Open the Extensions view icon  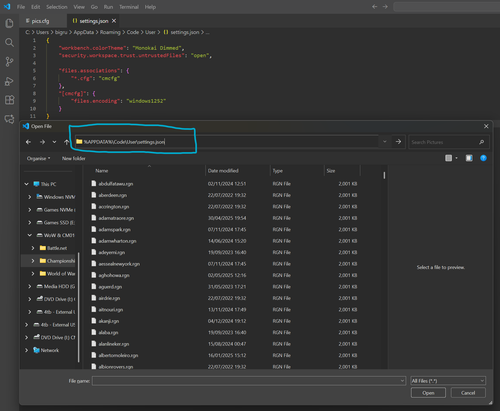click(x=9, y=100)
